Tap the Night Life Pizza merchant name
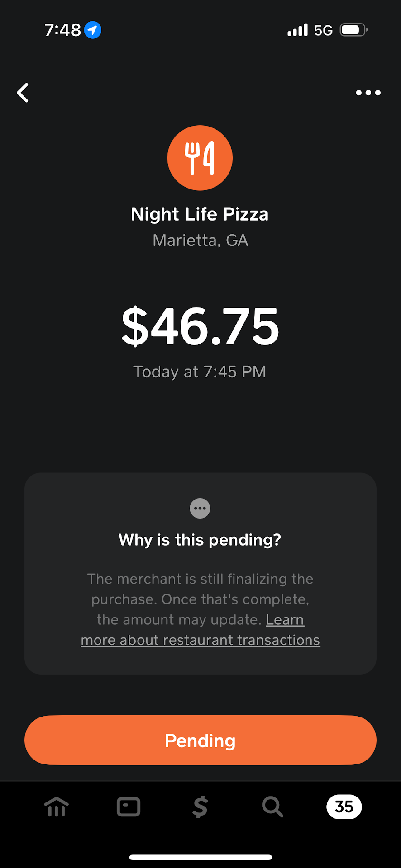The image size is (401, 868). 200,214
